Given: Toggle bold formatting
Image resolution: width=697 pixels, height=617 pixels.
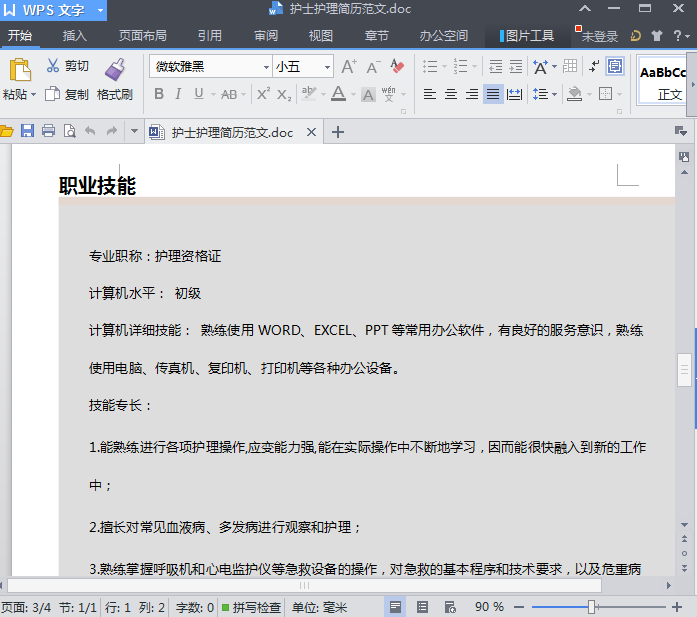Looking at the screenshot, I should (159, 94).
